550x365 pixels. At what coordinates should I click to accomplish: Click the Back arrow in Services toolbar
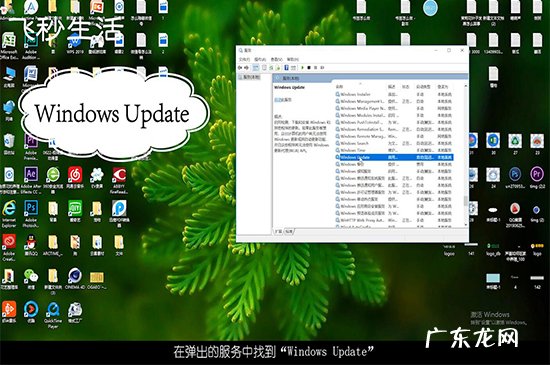tap(240, 68)
